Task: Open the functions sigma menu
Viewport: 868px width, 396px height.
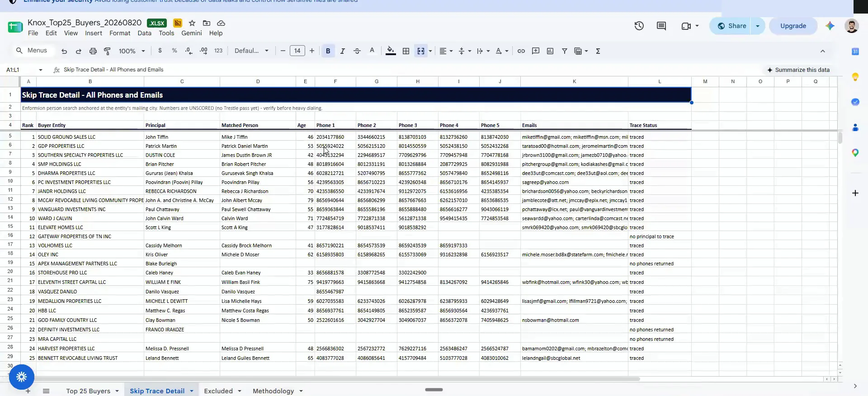Action: (x=598, y=51)
